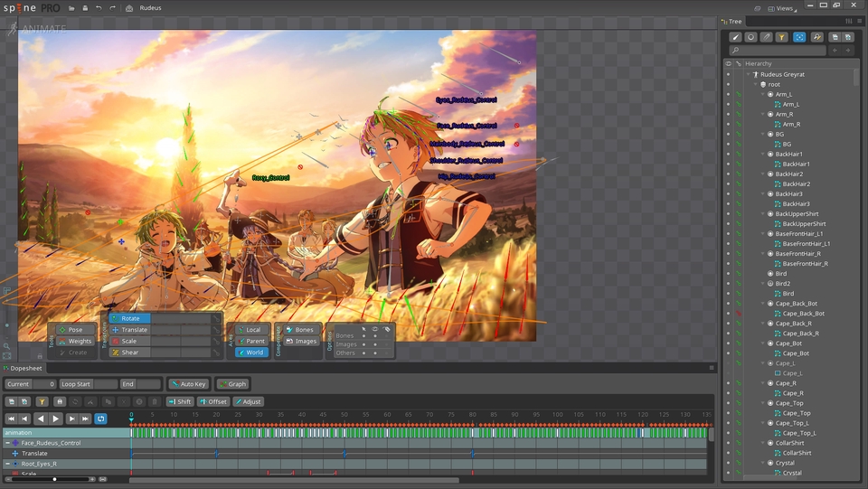Collapse the root bone node
868x489 pixels.
(x=756, y=84)
